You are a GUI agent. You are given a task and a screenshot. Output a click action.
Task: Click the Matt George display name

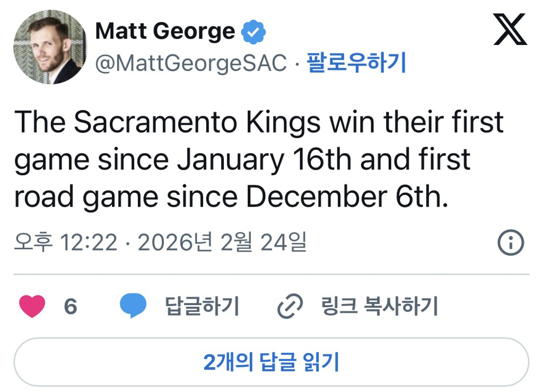165,31
